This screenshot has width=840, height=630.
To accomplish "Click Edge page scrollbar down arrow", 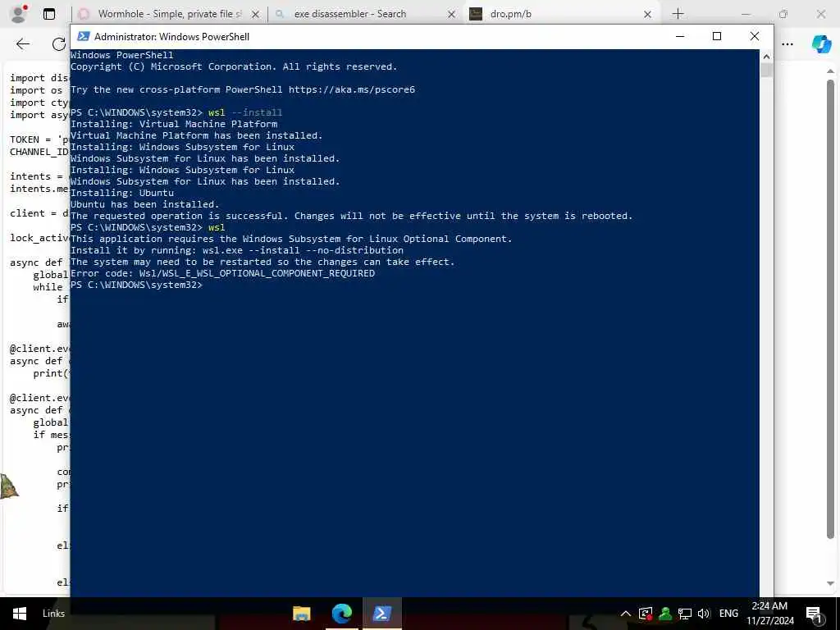I will click(830, 583).
